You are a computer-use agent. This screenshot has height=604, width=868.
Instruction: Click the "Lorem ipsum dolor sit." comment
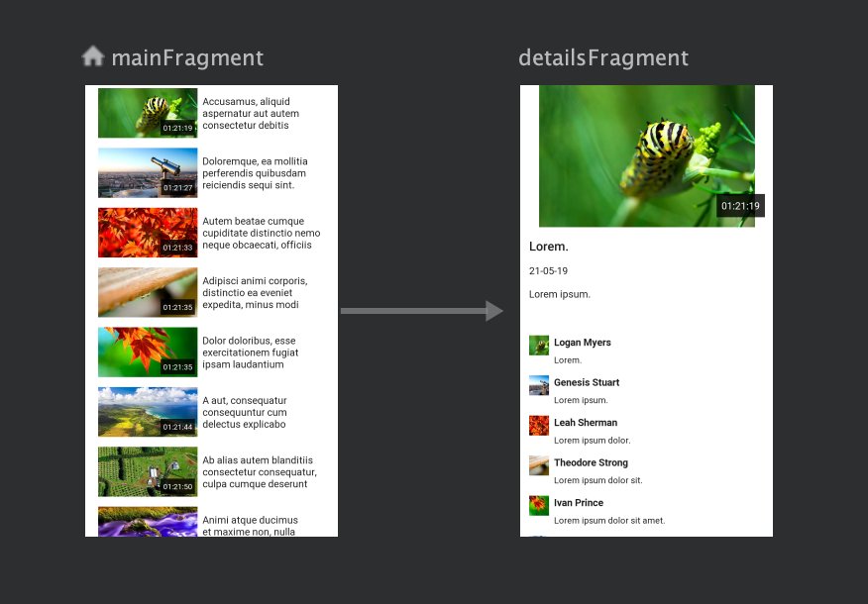(598, 480)
